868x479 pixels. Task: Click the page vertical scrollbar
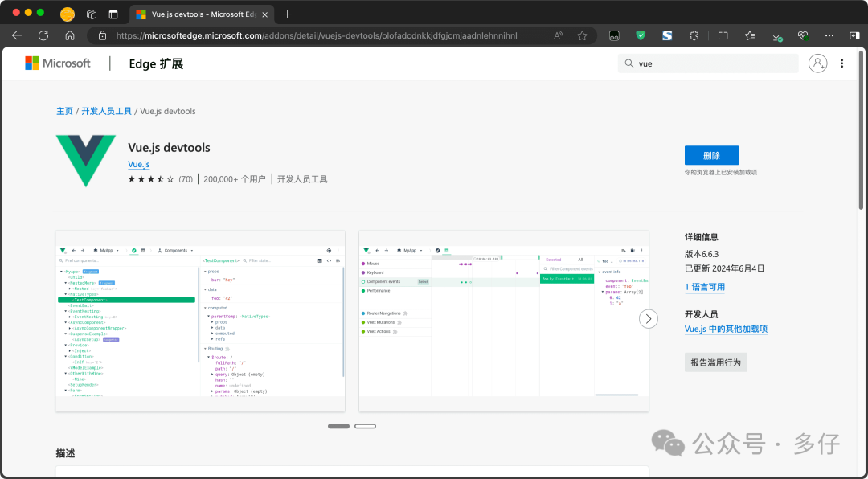click(x=862, y=130)
